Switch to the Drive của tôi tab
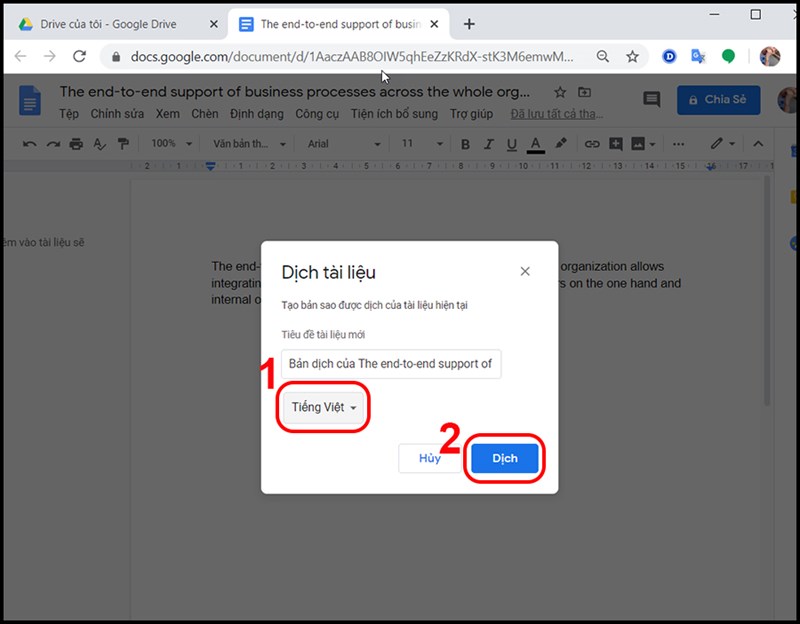This screenshot has width=800, height=624. point(112,23)
